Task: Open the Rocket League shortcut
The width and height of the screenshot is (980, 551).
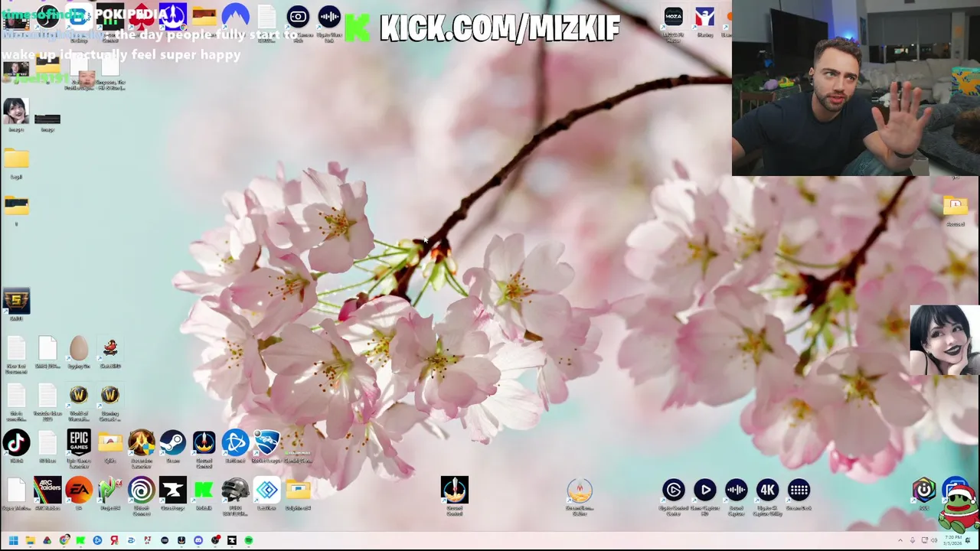Action: click(x=266, y=443)
